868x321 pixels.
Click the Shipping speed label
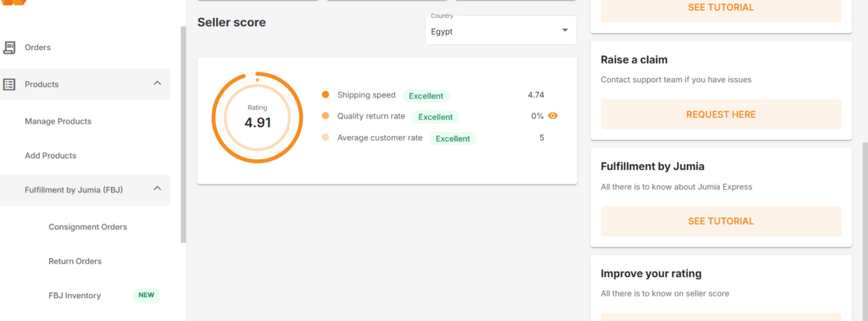(x=366, y=95)
